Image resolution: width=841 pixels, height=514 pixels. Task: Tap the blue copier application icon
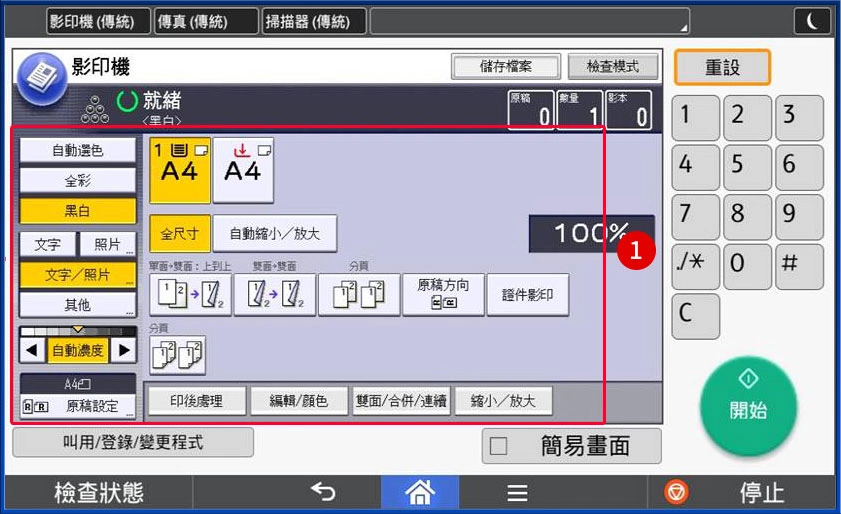pos(42,78)
